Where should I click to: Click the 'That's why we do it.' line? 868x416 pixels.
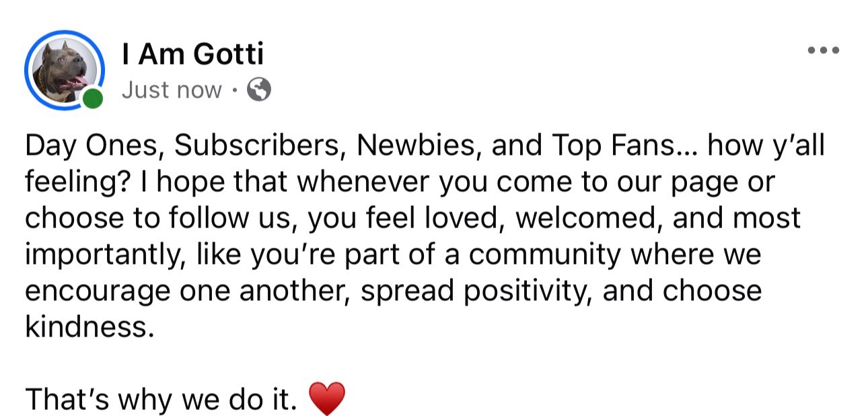[x=161, y=399]
